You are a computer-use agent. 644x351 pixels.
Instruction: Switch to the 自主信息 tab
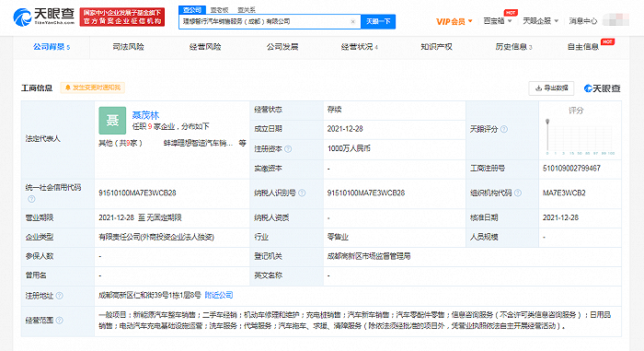coord(582,47)
